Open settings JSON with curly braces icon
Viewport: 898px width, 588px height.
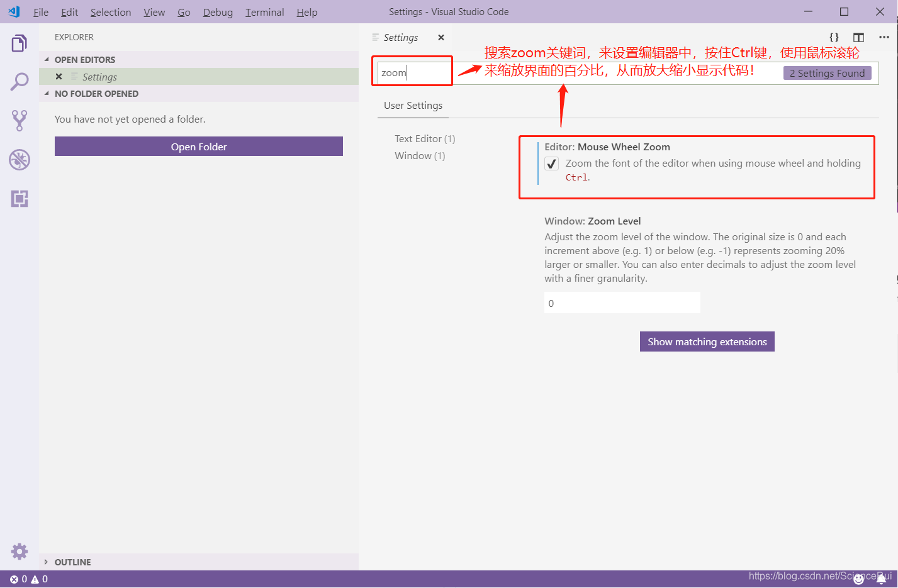pos(834,37)
